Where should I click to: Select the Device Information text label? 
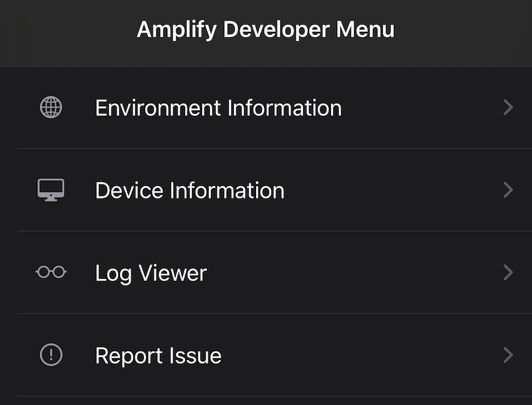(190, 191)
